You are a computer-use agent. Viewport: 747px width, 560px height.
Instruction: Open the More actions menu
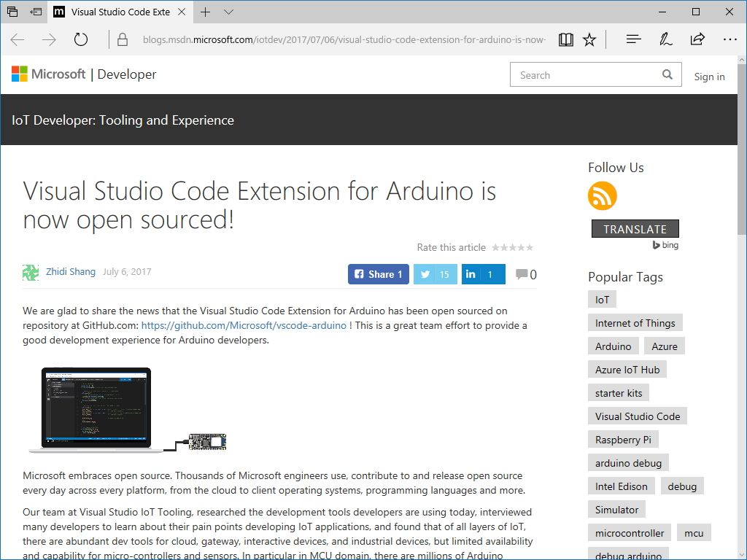tap(729, 39)
